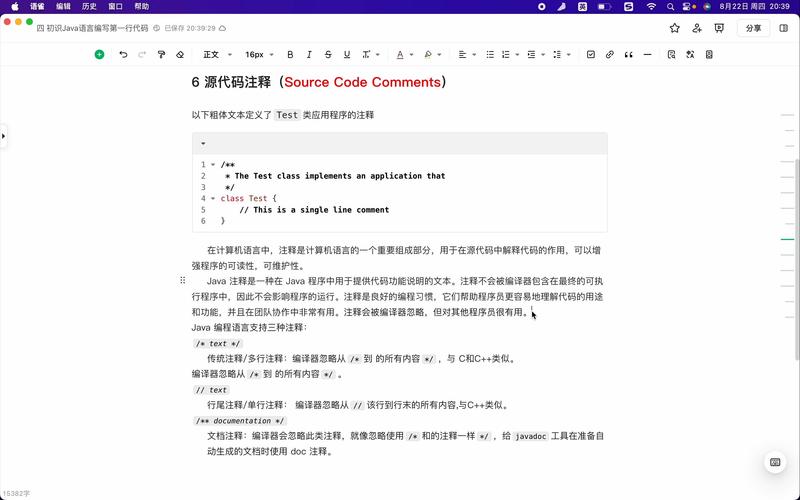800x500 pixels.
Task: Click the line spacing icon
Action: pyautogui.click(x=557, y=55)
